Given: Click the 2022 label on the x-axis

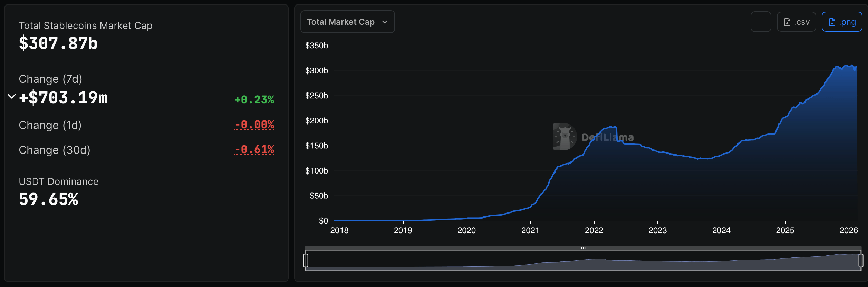Looking at the screenshot, I should point(594,230).
